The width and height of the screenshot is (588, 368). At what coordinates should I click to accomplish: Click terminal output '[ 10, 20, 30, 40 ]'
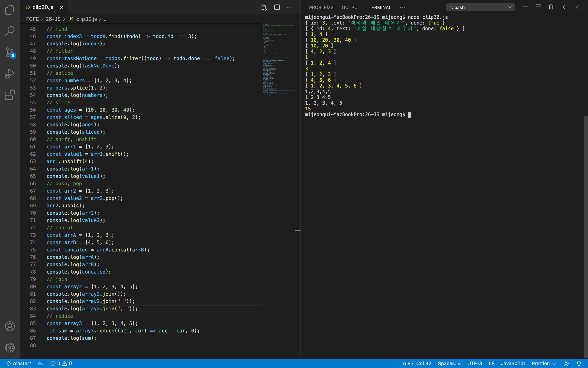331,40
